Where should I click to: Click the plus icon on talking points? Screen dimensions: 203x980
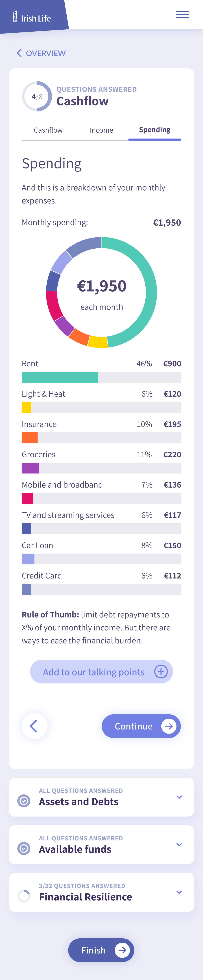pos(161,672)
